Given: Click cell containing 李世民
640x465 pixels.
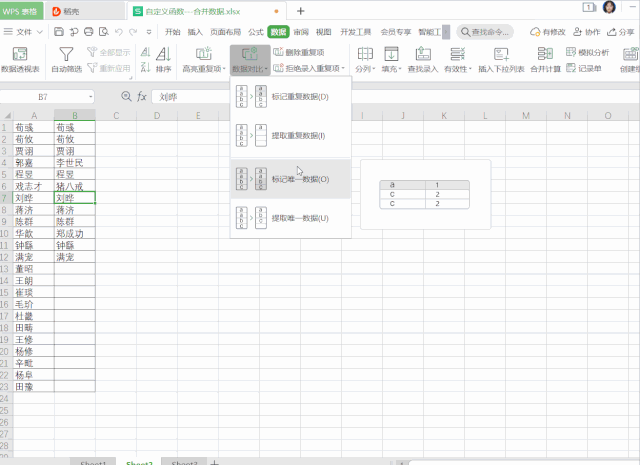Looking at the screenshot, I should [x=75, y=163].
